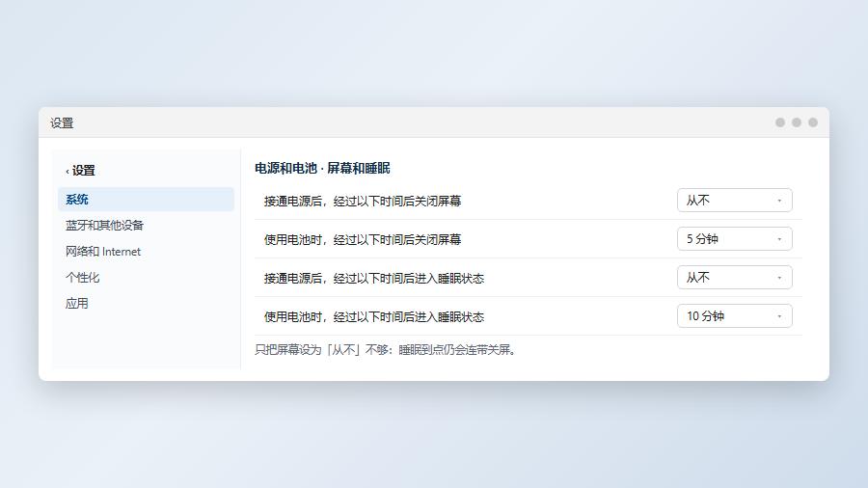Open the 5 分钟 dropdown for battery screen-off
Viewport: 868px width, 488px height.
[x=735, y=239]
